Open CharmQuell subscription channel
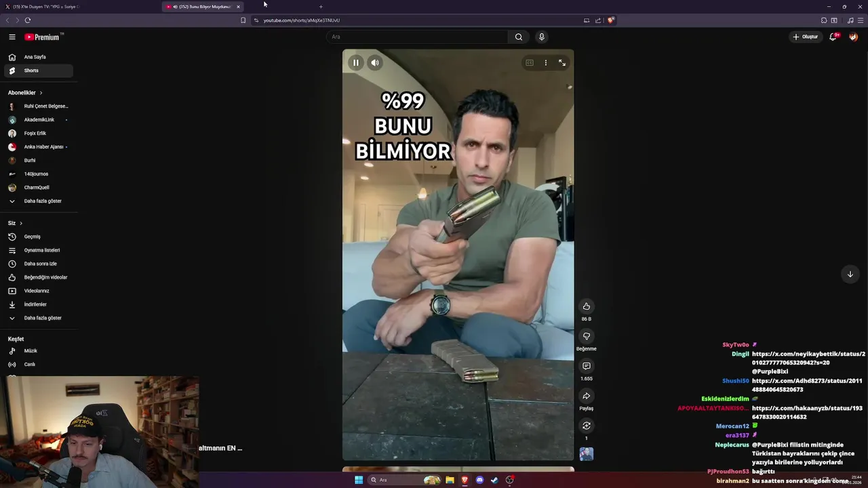Screen dimensions: 868x488 point(39,188)
